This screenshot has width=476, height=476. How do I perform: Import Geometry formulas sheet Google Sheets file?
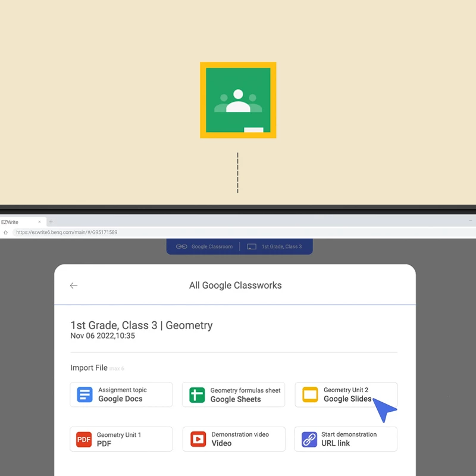coord(233,394)
